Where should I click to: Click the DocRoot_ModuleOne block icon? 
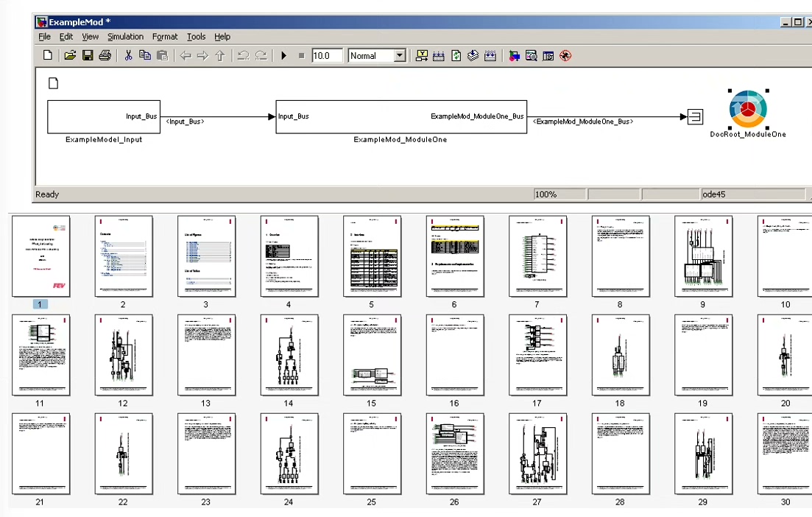tap(748, 109)
